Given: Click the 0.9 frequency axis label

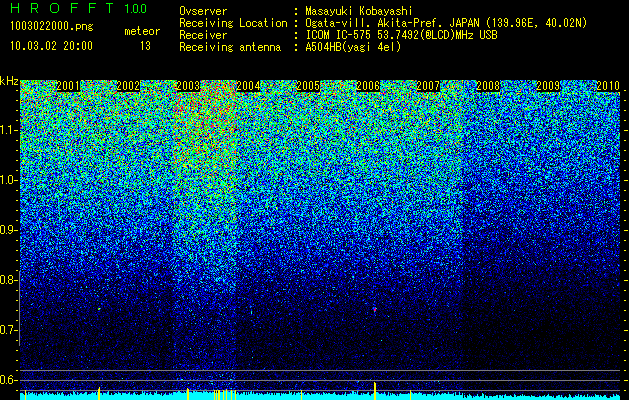Looking at the screenshot, I should 9,230.
